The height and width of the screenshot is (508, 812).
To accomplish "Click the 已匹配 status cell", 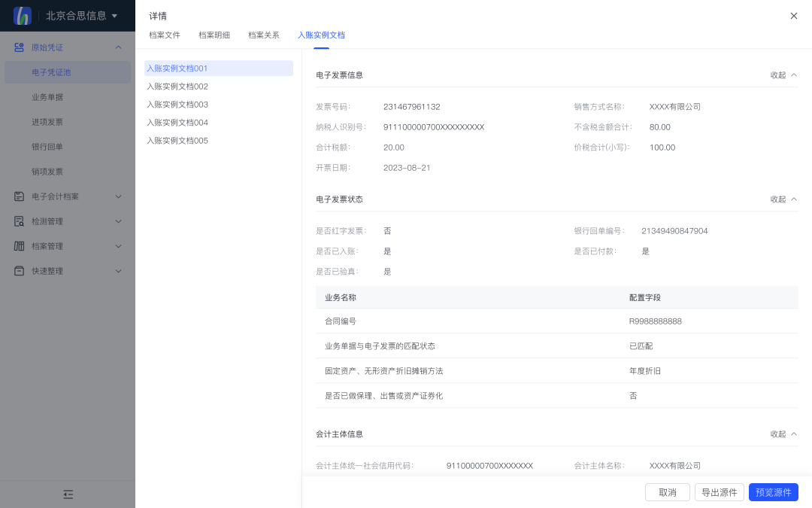I will (641, 346).
